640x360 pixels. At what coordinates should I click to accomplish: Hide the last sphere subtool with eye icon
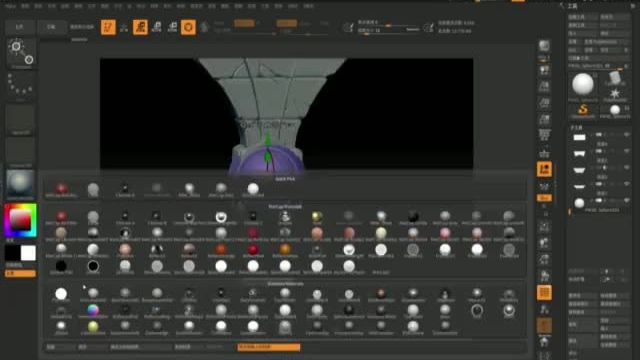[627, 200]
